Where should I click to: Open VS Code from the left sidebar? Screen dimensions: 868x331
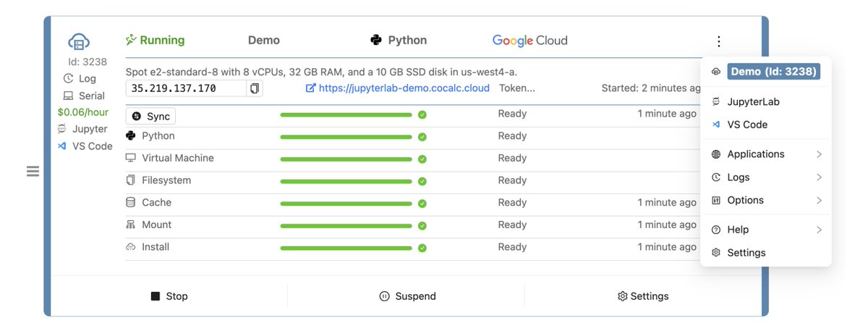pos(85,146)
